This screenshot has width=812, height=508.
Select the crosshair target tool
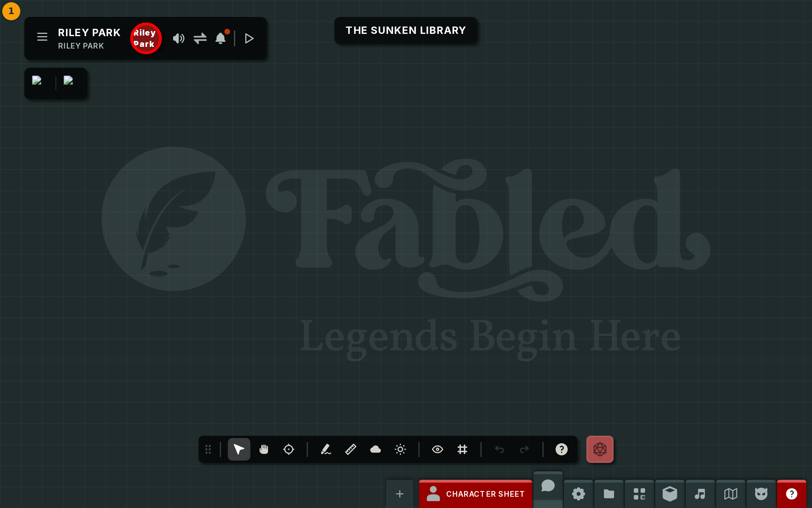[288, 449]
